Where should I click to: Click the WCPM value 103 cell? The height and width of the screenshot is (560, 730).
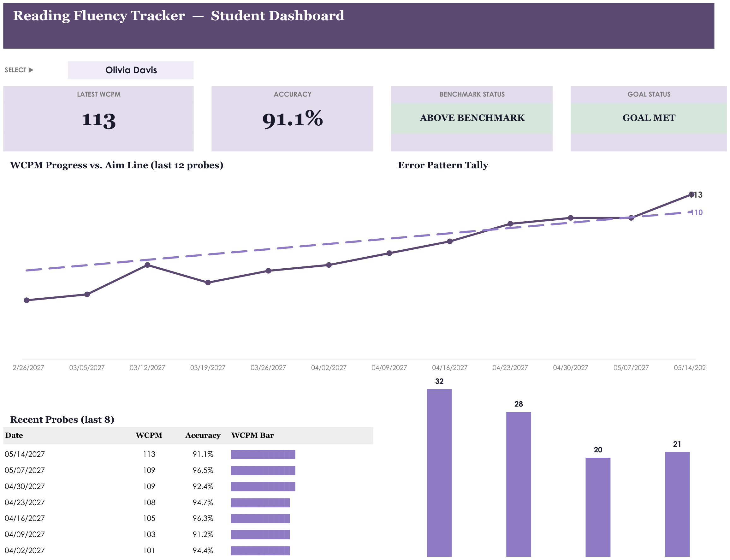(149, 534)
